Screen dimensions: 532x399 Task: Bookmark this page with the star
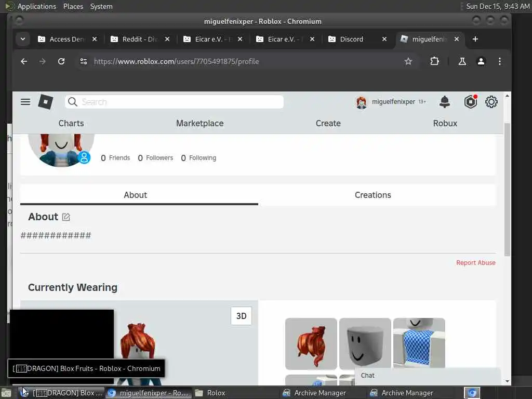(x=408, y=61)
